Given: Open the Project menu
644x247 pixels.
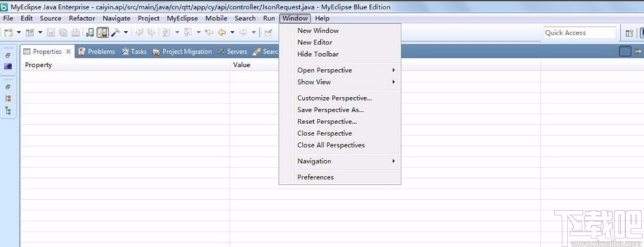Looking at the screenshot, I should 149,18.
